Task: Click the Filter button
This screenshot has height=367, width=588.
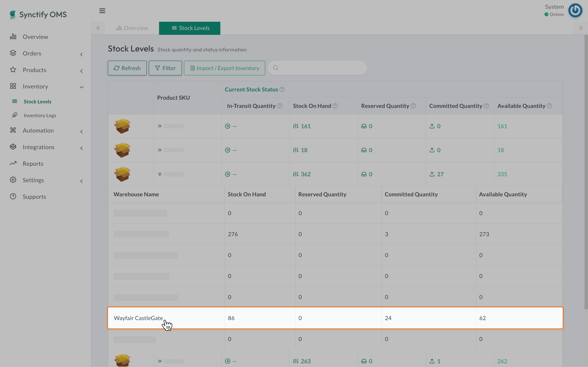Action: tap(165, 68)
